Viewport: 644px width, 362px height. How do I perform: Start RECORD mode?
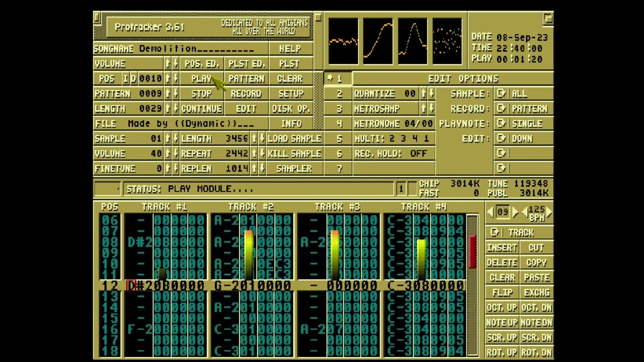coord(246,94)
